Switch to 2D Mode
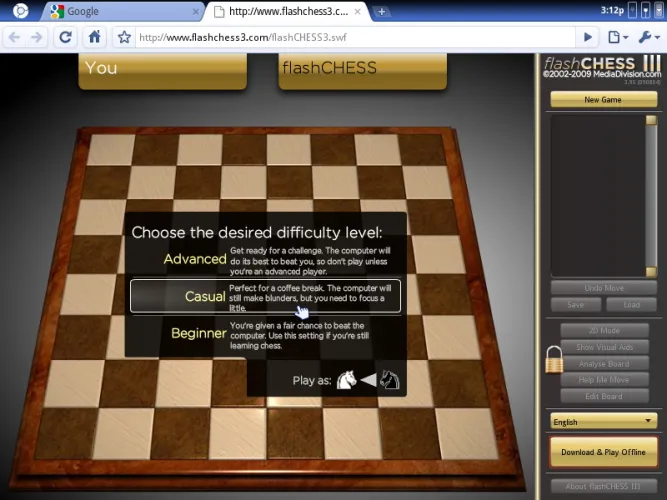Screen dimensions: 667x500 click(x=604, y=331)
